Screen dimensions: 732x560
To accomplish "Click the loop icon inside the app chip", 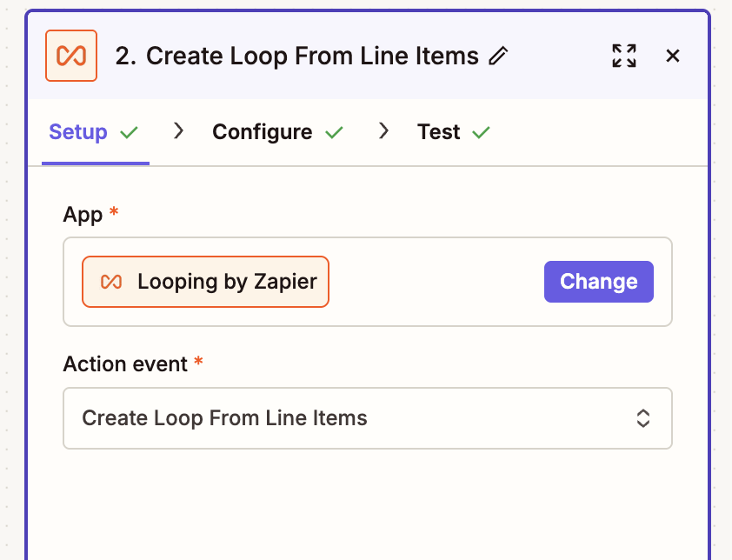I will pos(110,282).
